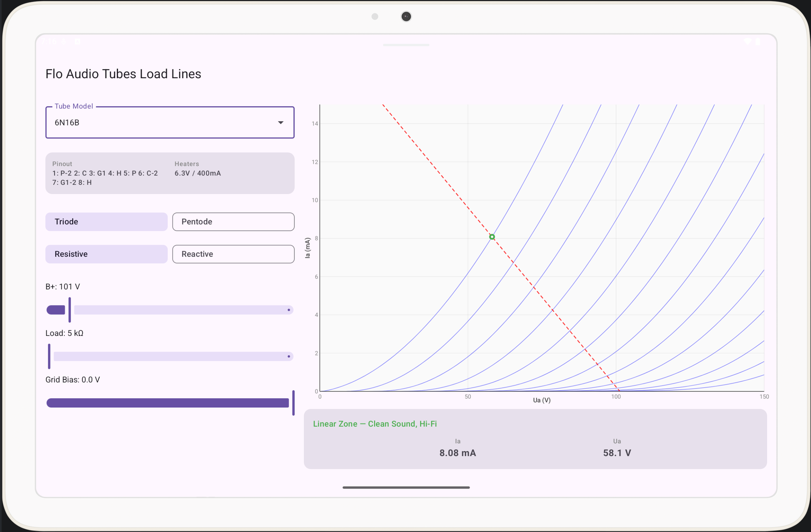Image resolution: width=811 pixels, height=532 pixels.
Task: Select the Resistive load type
Action: tap(106, 254)
